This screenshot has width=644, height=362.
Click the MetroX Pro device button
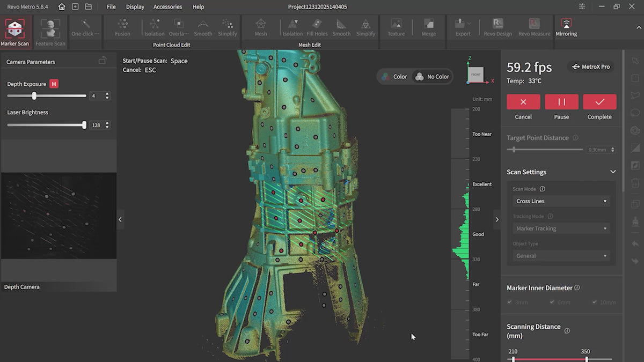coord(591,67)
